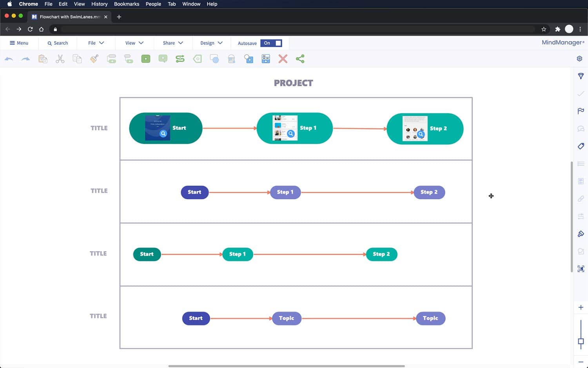Open the hamburger Menu button

[x=19, y=43]
